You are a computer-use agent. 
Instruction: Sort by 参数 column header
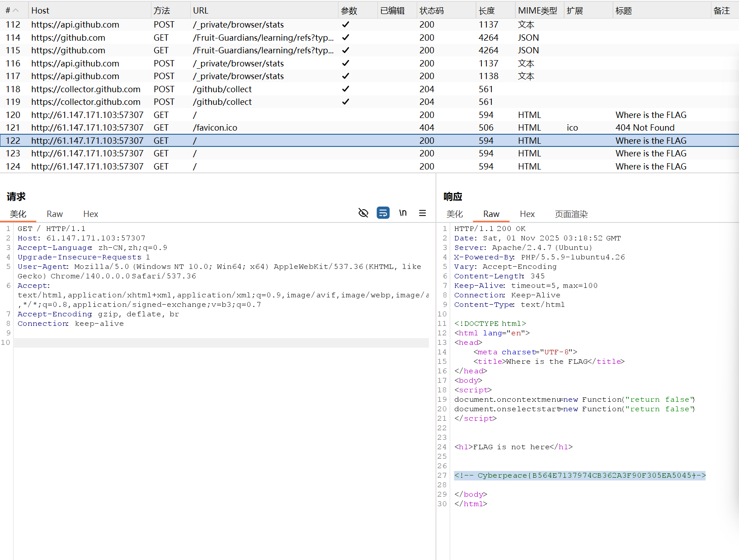pyautogui.click(x=358, y=10)
